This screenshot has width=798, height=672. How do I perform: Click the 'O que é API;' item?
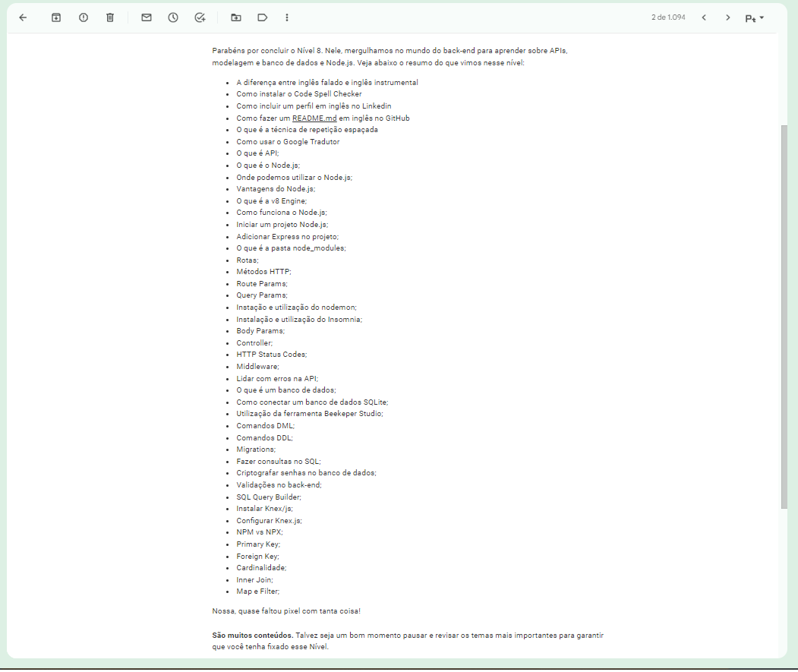click(257, 153)
